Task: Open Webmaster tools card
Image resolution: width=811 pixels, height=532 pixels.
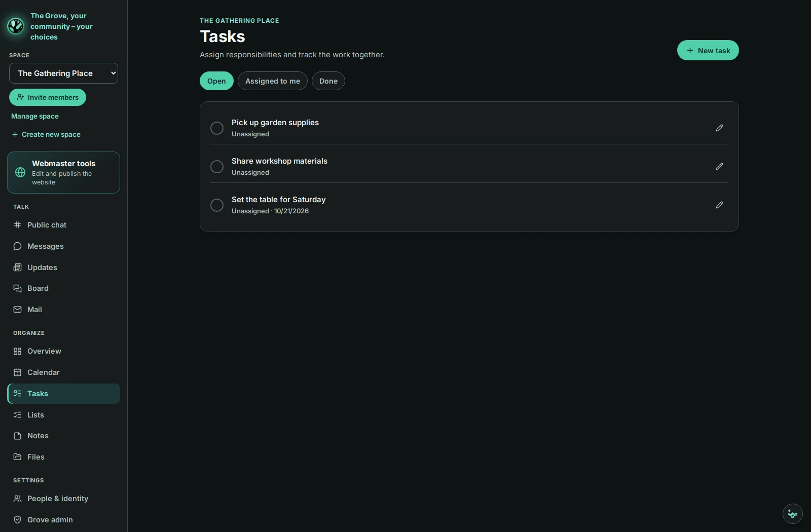Action: (63, 172)
